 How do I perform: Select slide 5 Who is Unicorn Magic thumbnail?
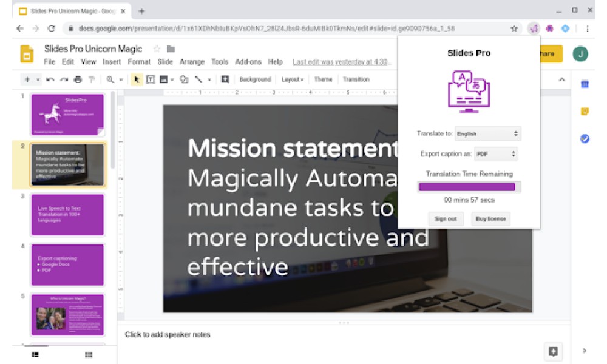point(67,315)
